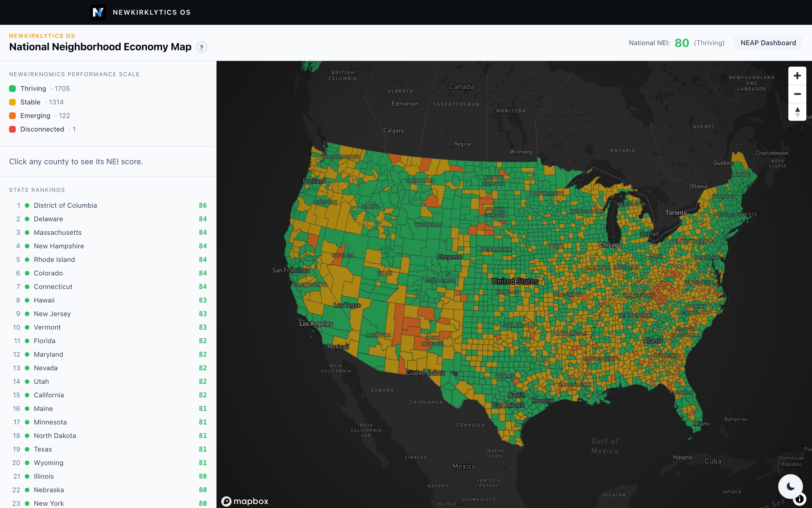Click the Disconnected legend label

tap(42, 129)
